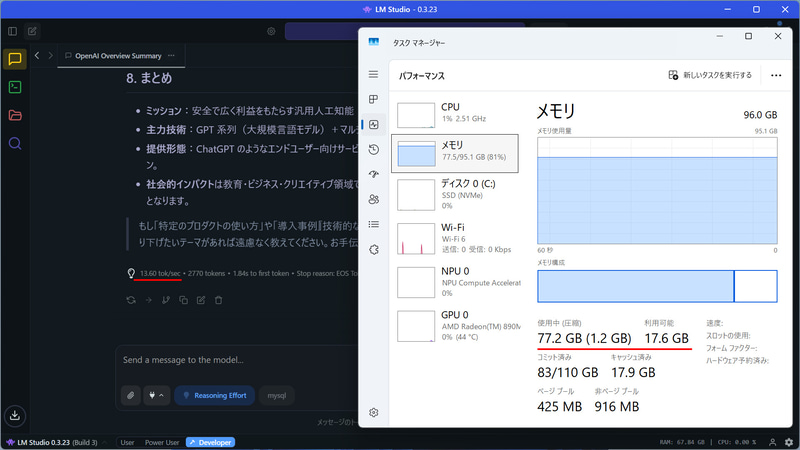The height and width of the screenshot is (450, 800).
Task: Edit the message with the pencil icon
Action: tap(201, 300)
